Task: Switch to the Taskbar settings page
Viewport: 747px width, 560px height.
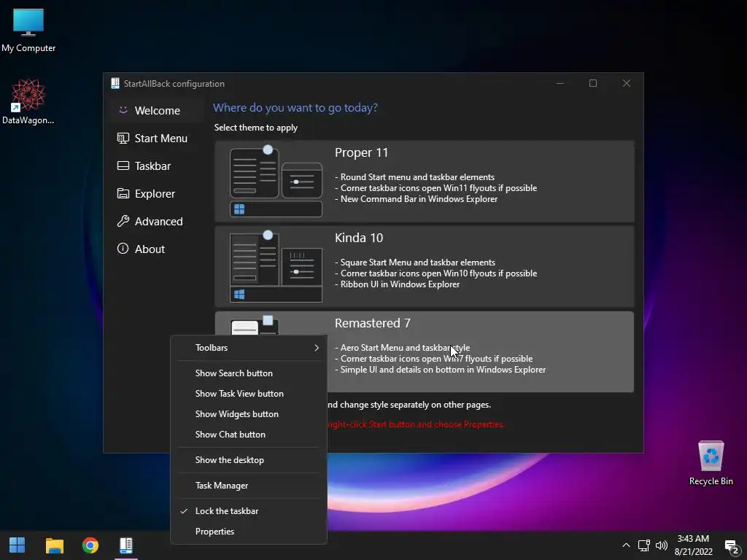Action: coord(157,166)
